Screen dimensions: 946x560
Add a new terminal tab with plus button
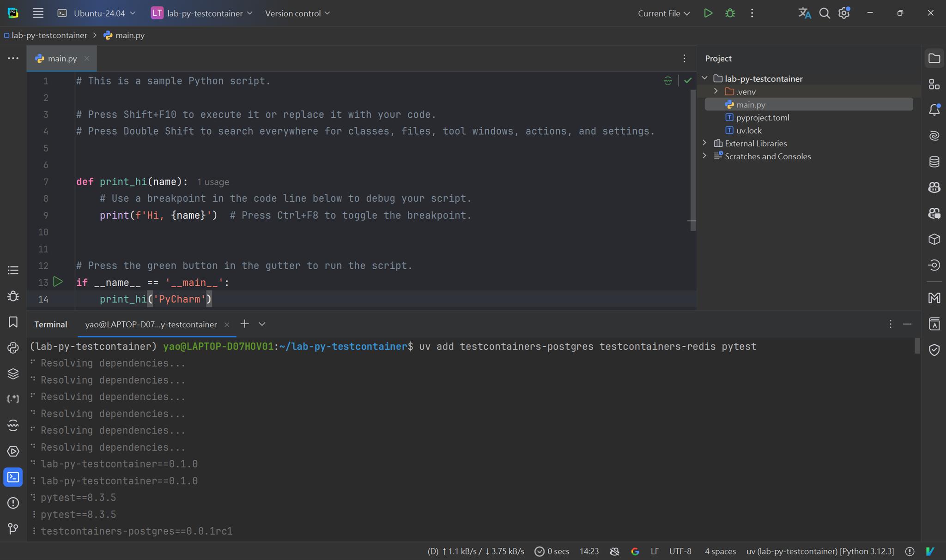(245, 324)
